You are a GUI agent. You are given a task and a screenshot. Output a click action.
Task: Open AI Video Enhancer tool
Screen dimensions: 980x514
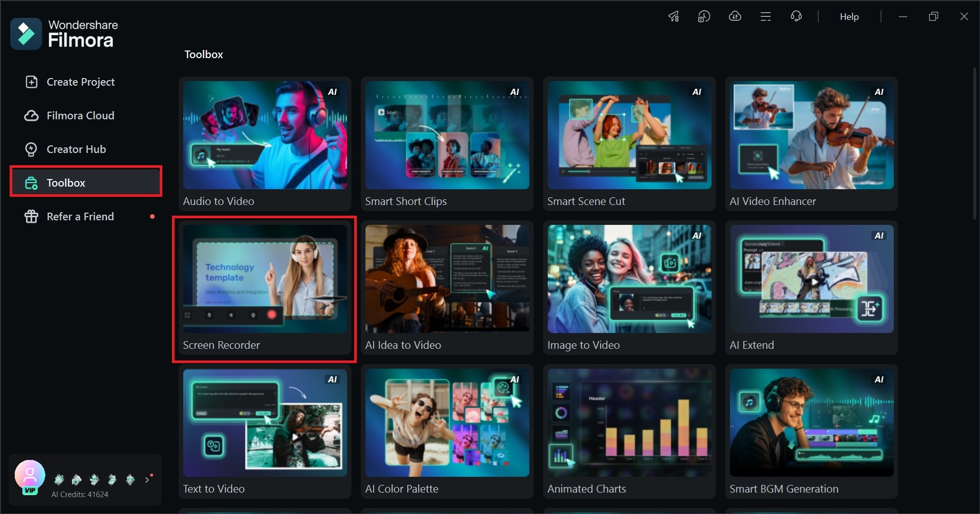[812, 144]
